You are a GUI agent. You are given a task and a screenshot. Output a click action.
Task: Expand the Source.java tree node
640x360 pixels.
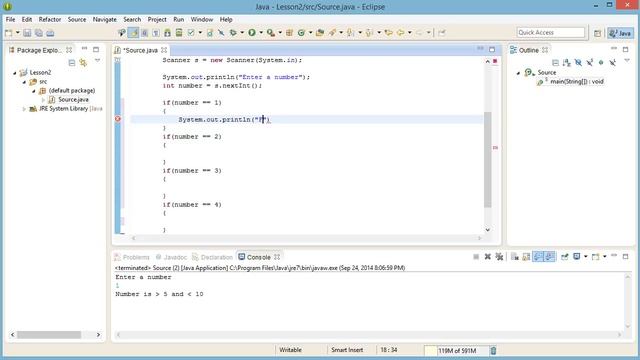tap(43, 100)
